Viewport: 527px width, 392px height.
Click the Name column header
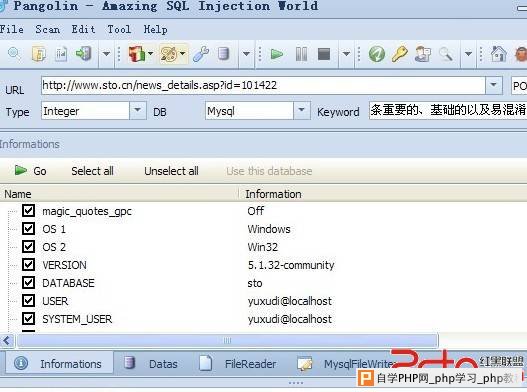click(x=119, y=194)
